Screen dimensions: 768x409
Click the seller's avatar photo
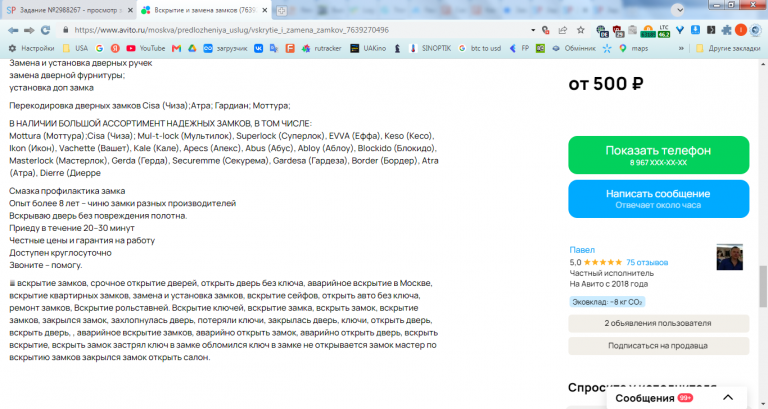tap(729, 257)
